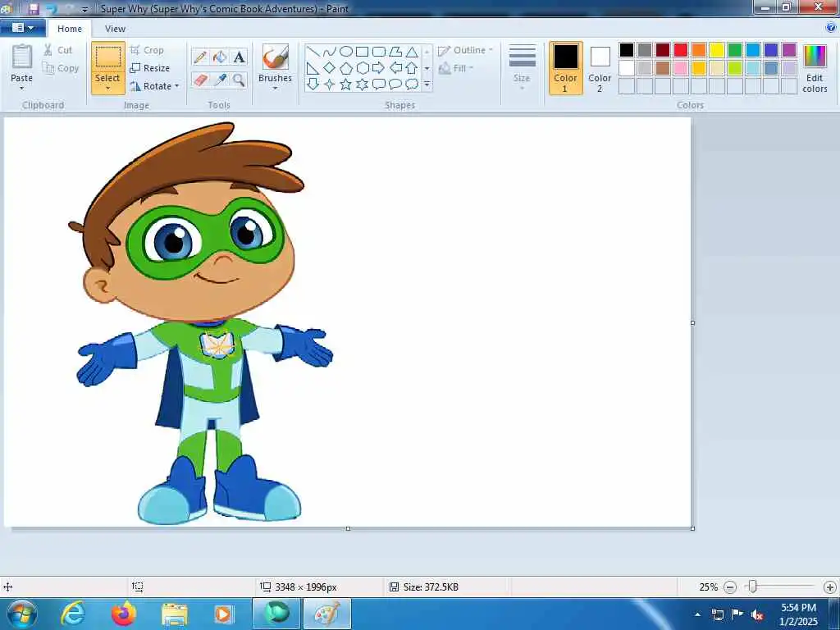Pick the Right arrow shape
This screenshot has width=840, height=630.
(379, 68)
